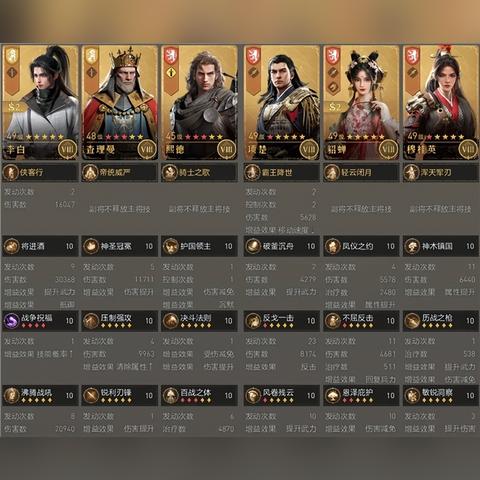The width and height of the screenshot is (480, 480).
Task: Click the 锐利刃锋 skill icon
Action: [x=91, y=395]
